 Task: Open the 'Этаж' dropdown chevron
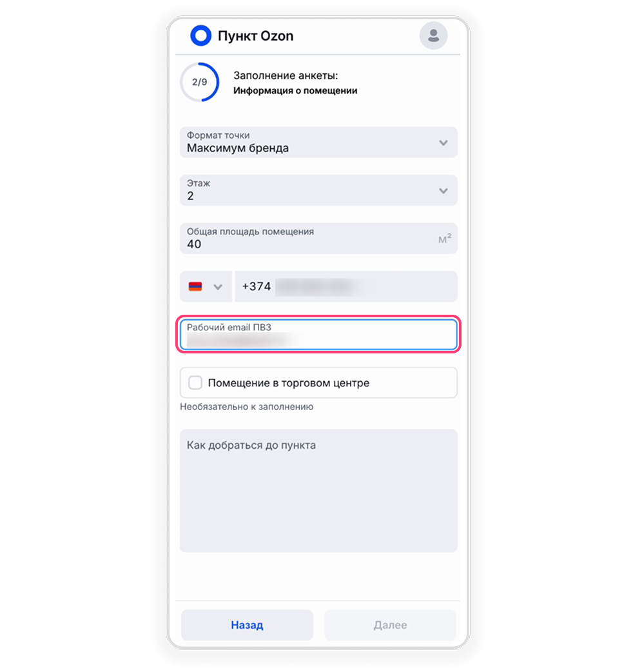(443, 191)
